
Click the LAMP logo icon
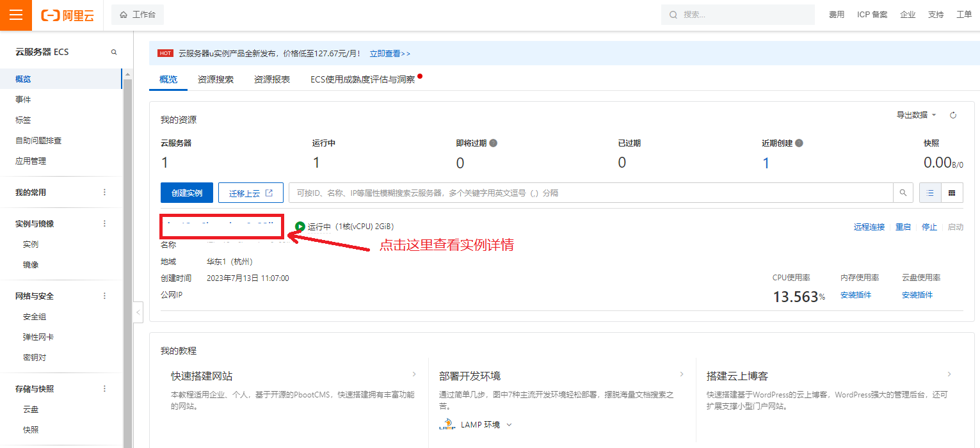447,425
